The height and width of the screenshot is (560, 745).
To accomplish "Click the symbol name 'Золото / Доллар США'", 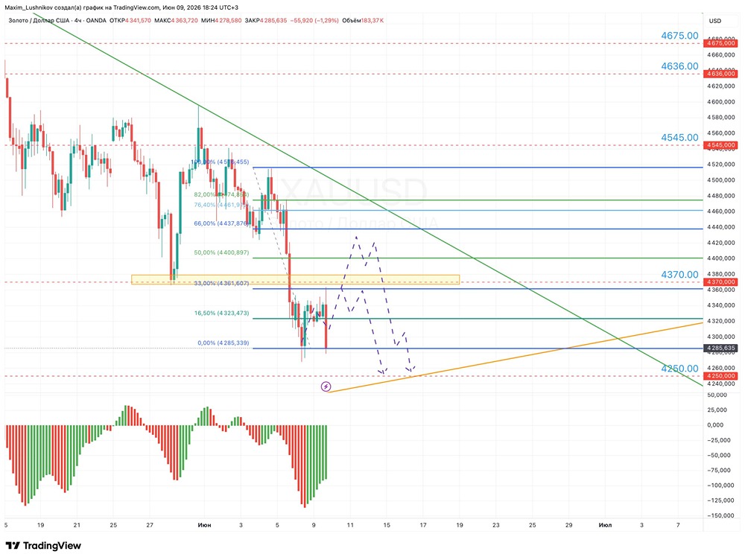I will pos(39,21).
